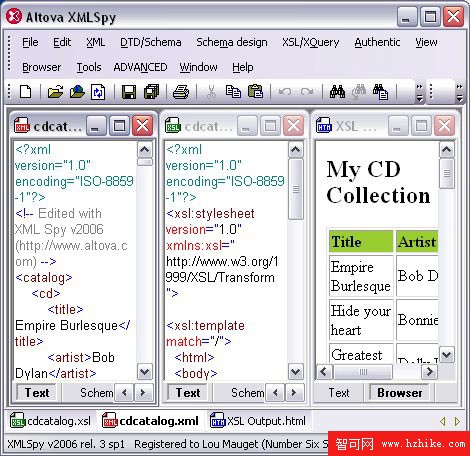Open the Browser menu
Image resolution: width=470 pixels, height=456 pixels.
click(x=41, y=67)
